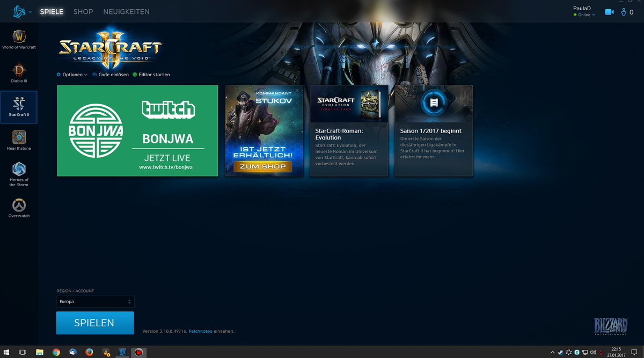Image resolution: width=644 pixels, height=358 pixels.
Task: Open the Windows action center
Action: (634, 352)
